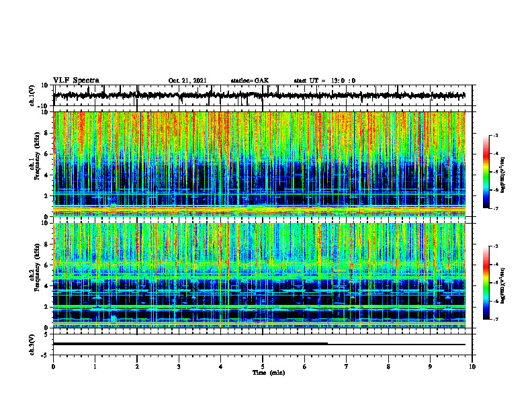Click the "-3" label on ch.1 color bar

pyautogui.click(x=495, y=136)
